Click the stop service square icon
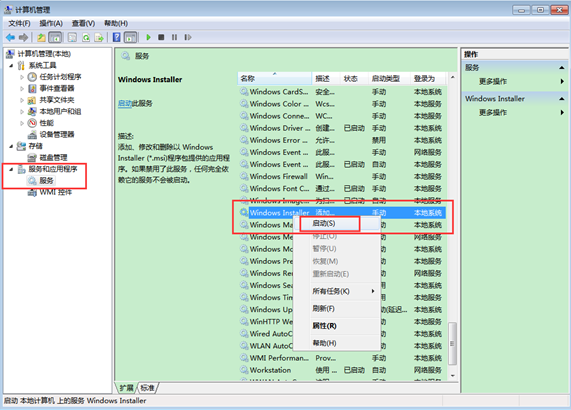Screen dimensions: 571x410 pos(161,37)
